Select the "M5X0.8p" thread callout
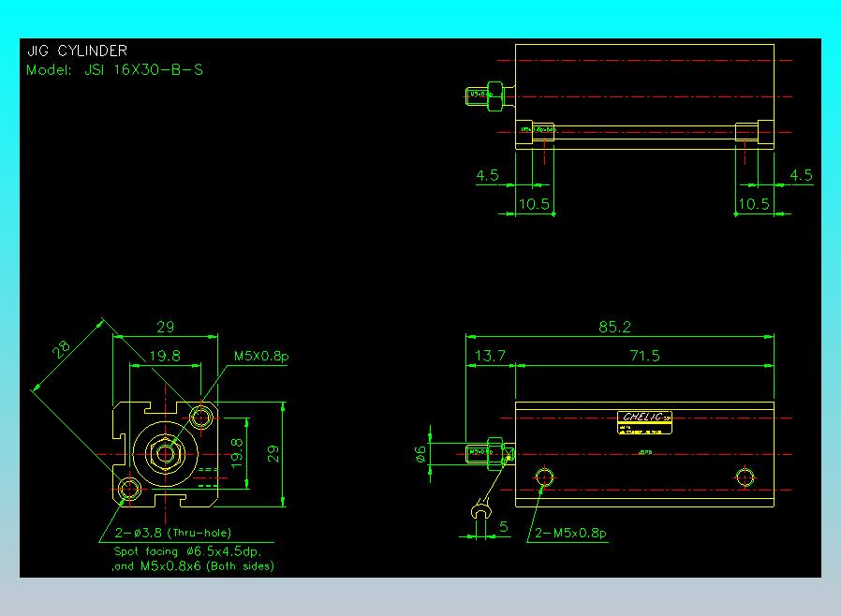Image resolution: width=841 pixels, height=616 pixels. [x=261, y=356]
